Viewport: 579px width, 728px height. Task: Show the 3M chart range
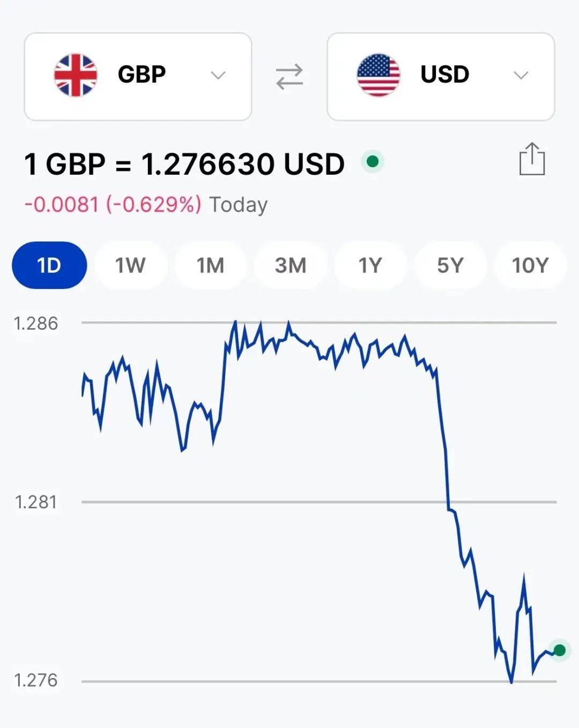coord(291,265)
